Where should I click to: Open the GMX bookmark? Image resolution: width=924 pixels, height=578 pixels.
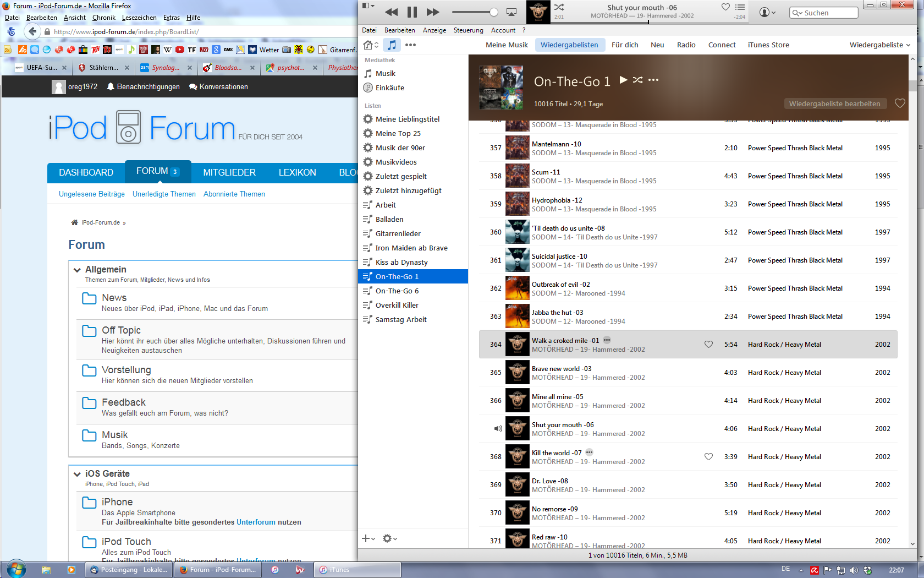pyautogui.click(x=228, y=50)
